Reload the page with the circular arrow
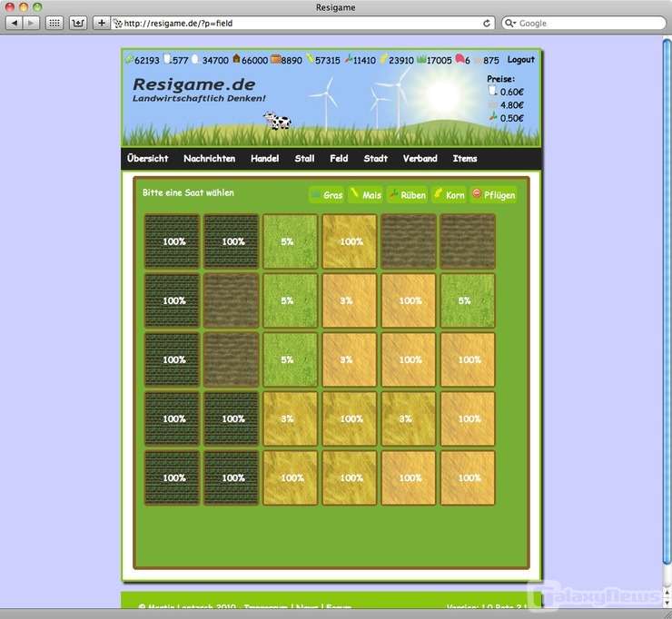This screenshot has height=619, width=672. click(x=487, y=23)
